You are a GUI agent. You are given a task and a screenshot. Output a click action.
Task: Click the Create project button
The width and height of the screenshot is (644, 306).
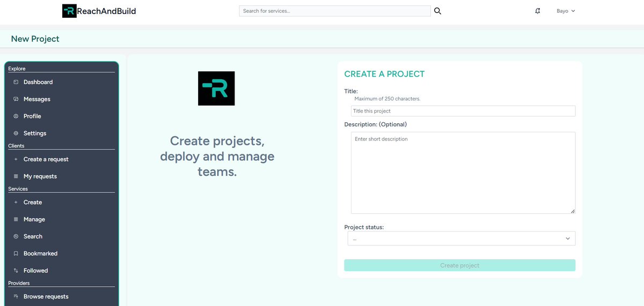coord(460,265)
